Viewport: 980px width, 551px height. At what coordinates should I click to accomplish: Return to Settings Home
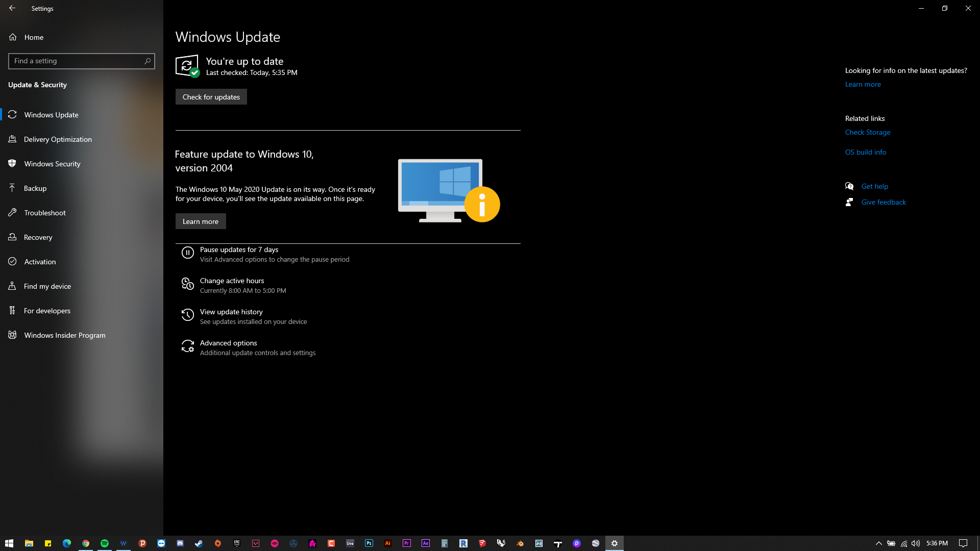point(34,37)
